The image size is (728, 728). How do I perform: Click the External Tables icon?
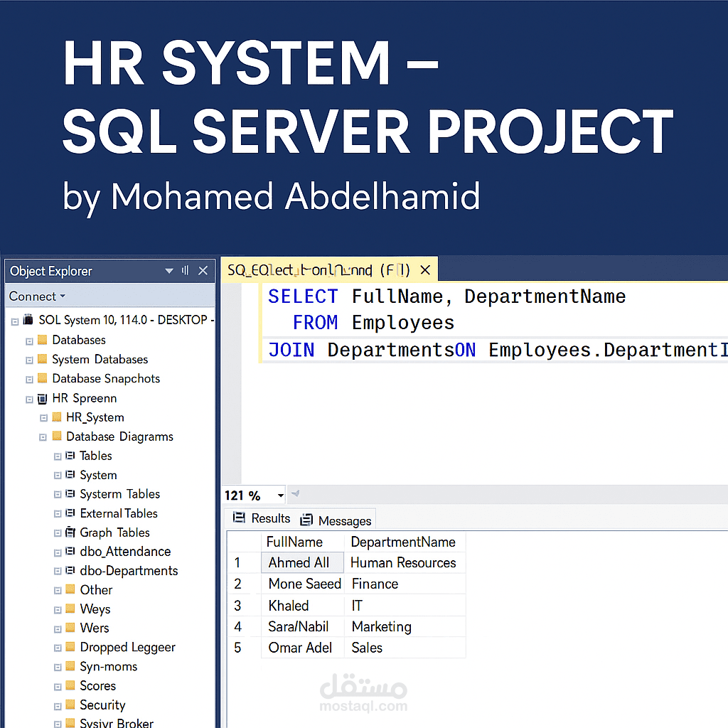point(70,513)
